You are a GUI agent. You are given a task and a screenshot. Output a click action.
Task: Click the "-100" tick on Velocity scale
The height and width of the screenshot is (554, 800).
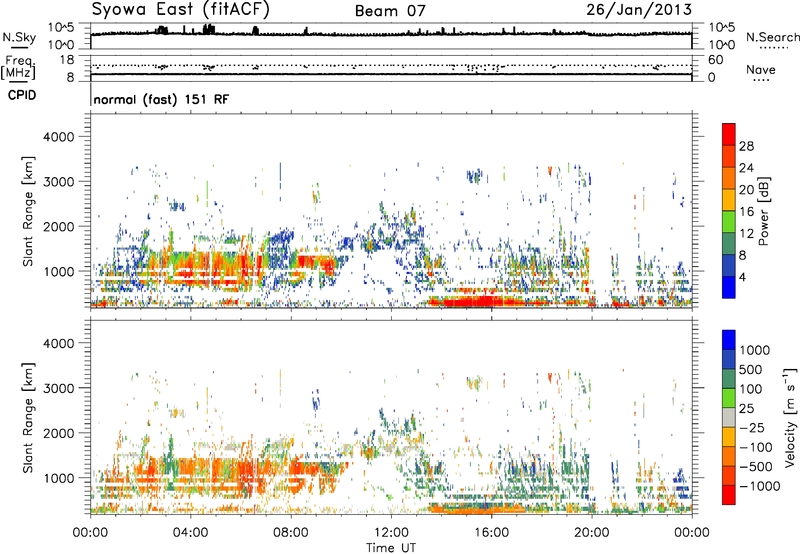(x=756, y=447)
